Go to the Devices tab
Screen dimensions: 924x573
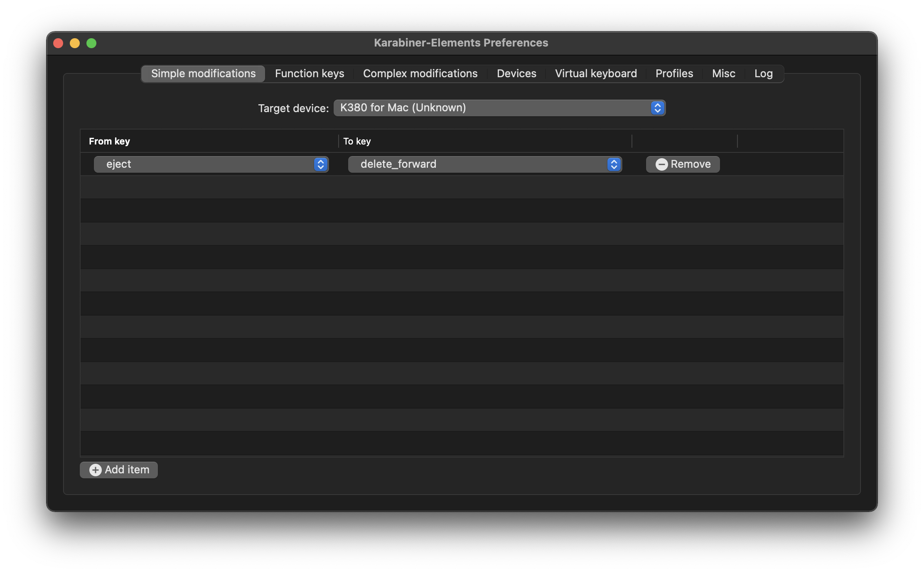pos(516,74)
